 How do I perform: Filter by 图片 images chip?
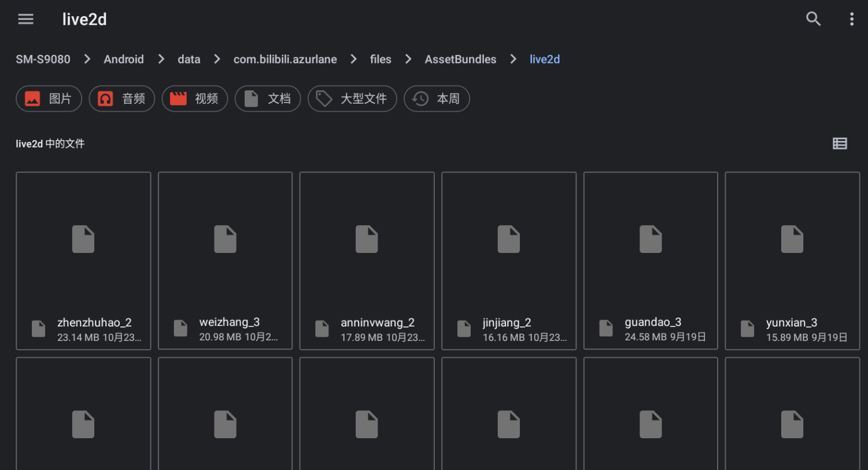[49, 98]
